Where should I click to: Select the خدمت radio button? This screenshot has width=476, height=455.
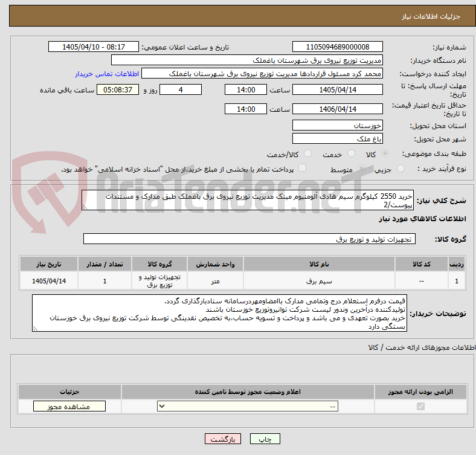click(x=351, y=153)
